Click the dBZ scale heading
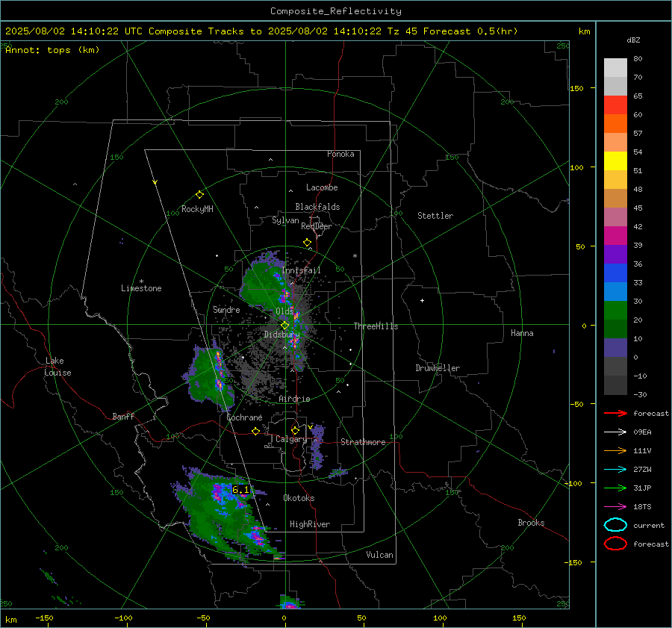 (633, 40)
